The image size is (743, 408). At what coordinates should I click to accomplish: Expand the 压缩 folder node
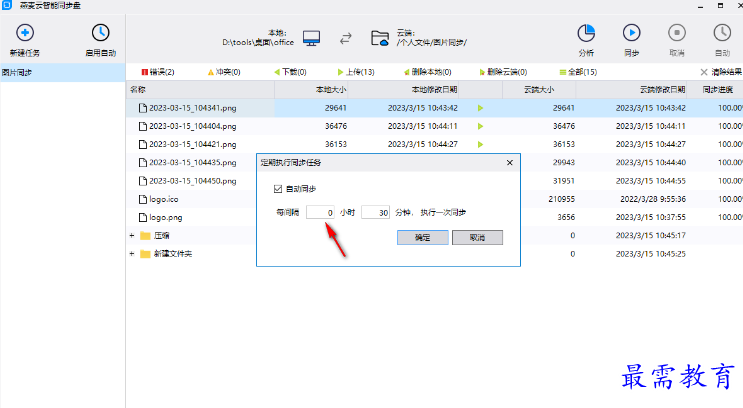tap(132, 236)
